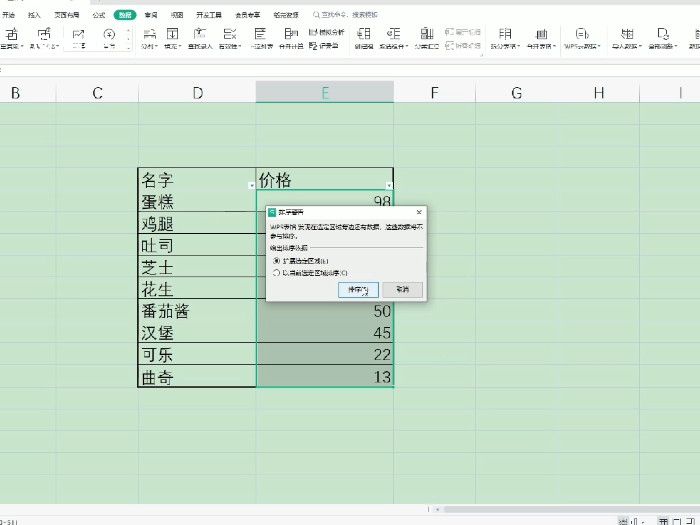700x525 pixels.
Task: Expand the Data Validation (有效性) dropdown arrow
Action: click(240, 46)
